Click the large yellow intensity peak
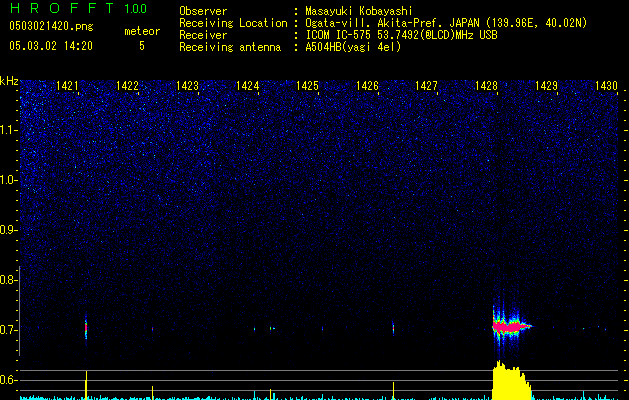629x400 pixels. pyautogui.click(x=510, y=382)
